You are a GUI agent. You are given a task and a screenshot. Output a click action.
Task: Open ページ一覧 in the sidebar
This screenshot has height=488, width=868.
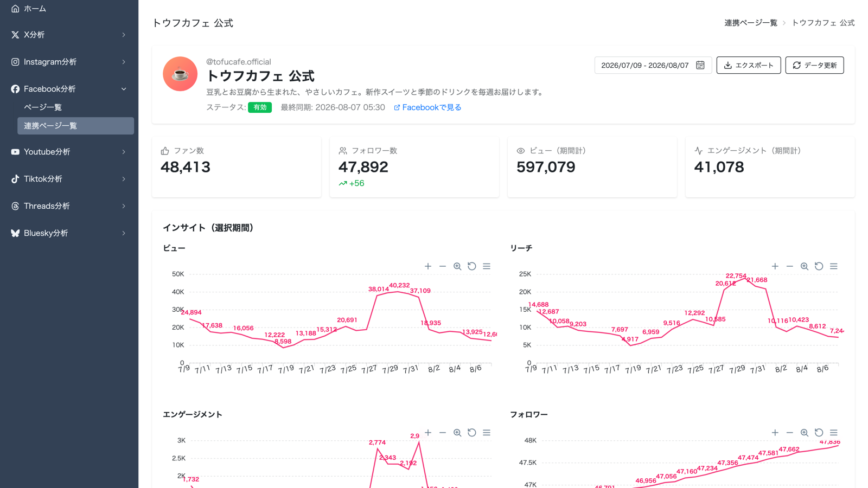point(75,107)
